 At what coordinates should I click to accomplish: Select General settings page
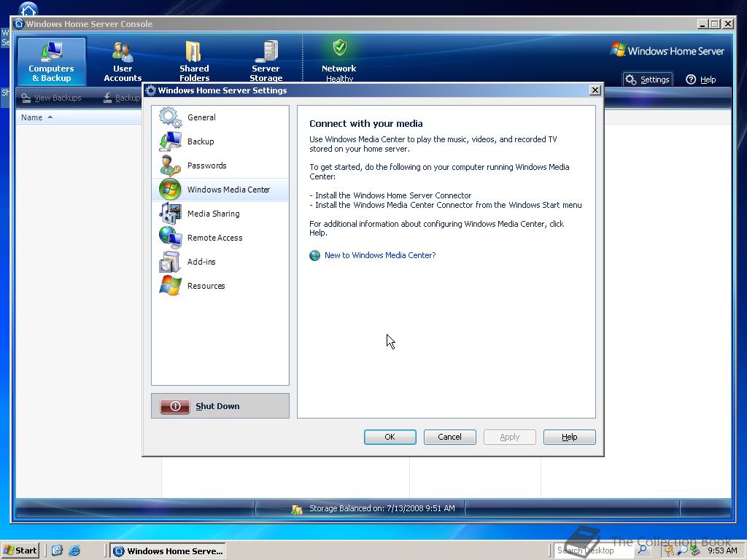pyautogui.click(x=201, y=117)
